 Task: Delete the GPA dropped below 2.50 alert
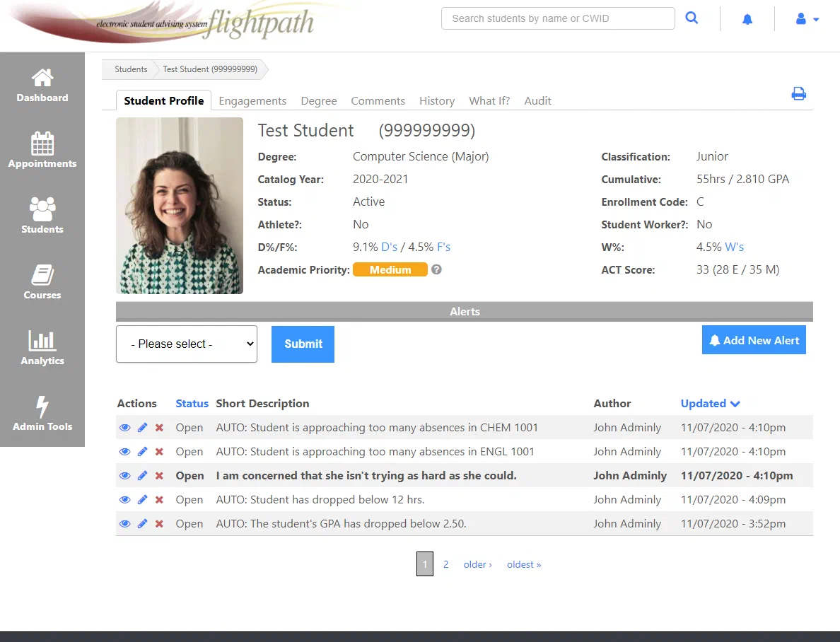point(159,523)
